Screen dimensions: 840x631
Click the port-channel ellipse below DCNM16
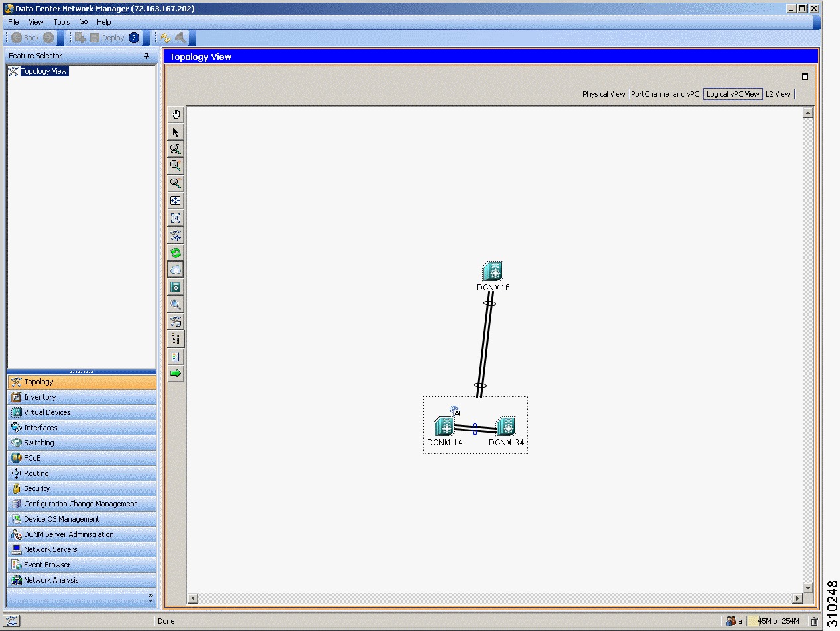point(489,304)
